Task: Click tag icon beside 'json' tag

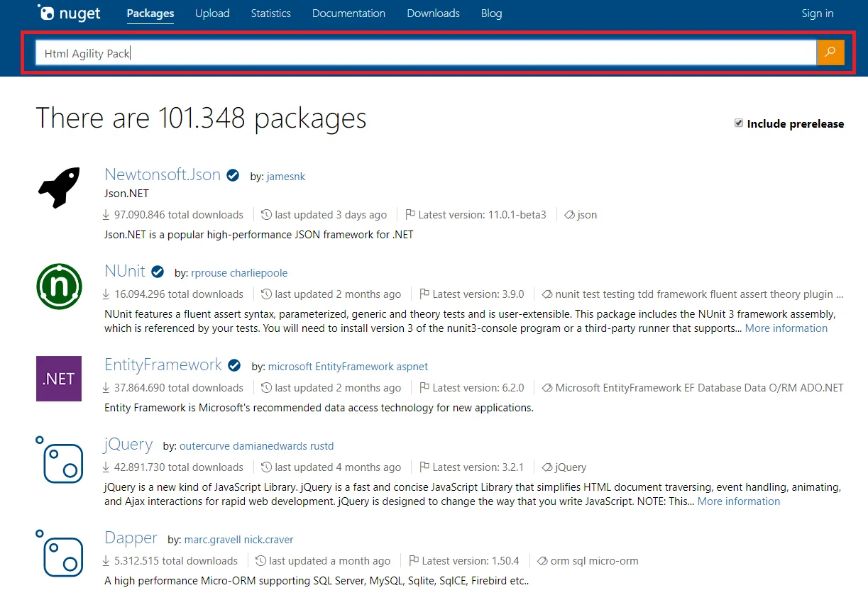Action: click(x=569, y=215)
